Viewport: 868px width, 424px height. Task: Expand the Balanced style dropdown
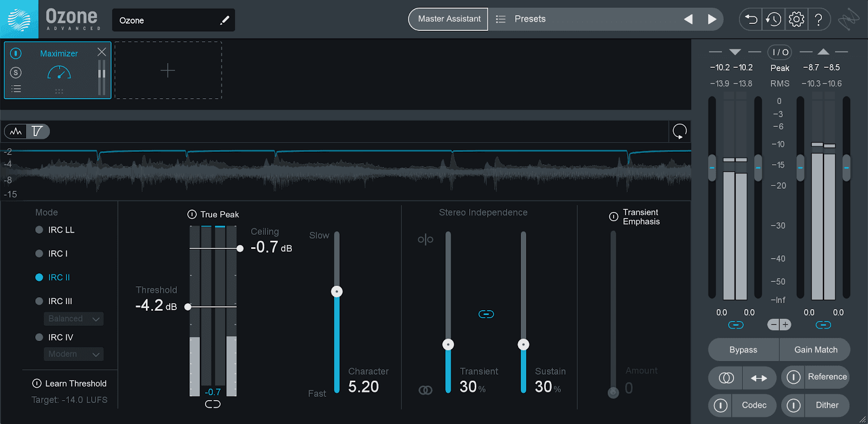(x=73, y=319)
